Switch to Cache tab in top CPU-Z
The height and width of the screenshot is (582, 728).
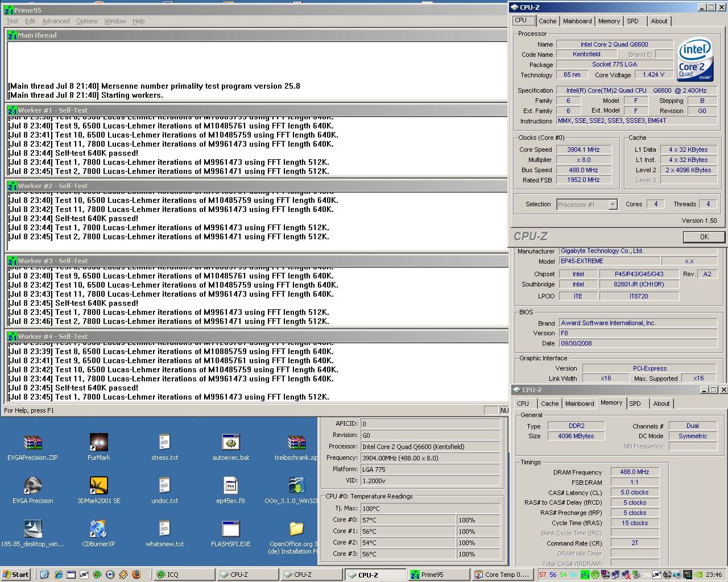[x=548, y=21]
